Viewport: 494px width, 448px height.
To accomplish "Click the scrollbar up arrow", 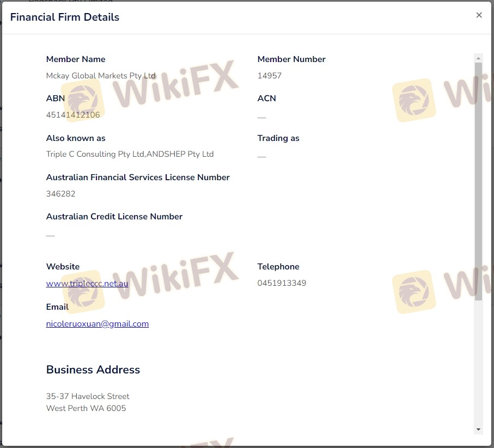I will pyautogui.click(x=478, y=58).
